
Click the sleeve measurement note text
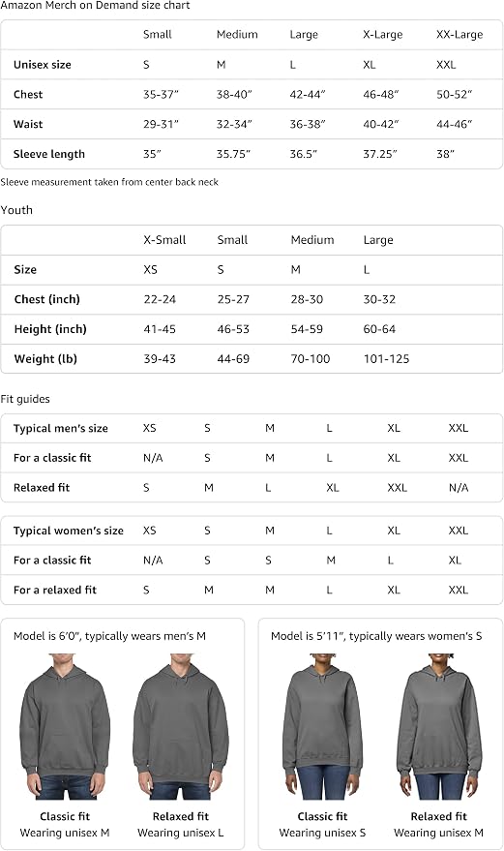[x=109, y=182]
